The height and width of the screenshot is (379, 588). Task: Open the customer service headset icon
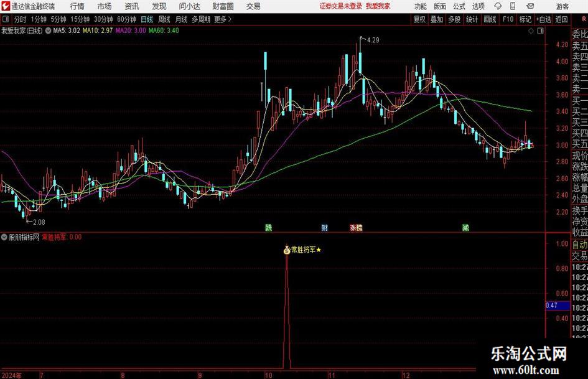click(x=498, y=6)
